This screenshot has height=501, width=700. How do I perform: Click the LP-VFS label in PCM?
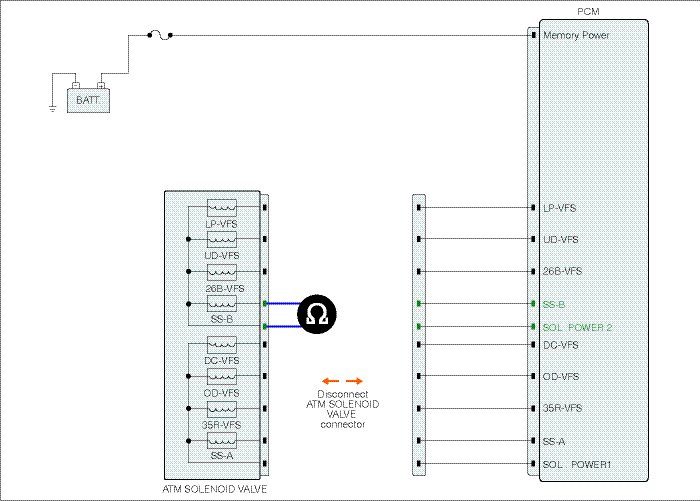tap(559, 208)
